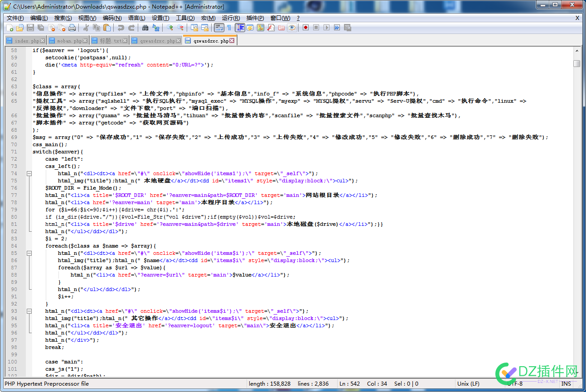The height and width of the screenshot is (392, 586).
Task: Click the vertical scrollbar thumb
Action: coord(576,63)
